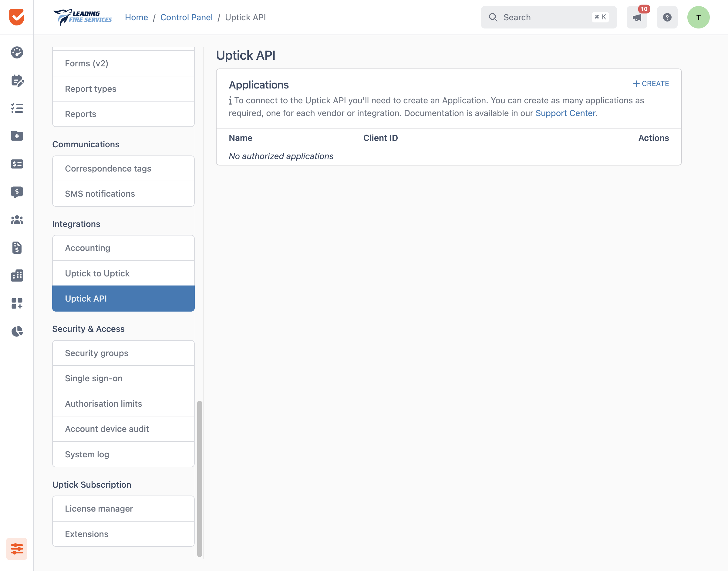
Task: Open the help question mark icon
Action: pos(667,17)
